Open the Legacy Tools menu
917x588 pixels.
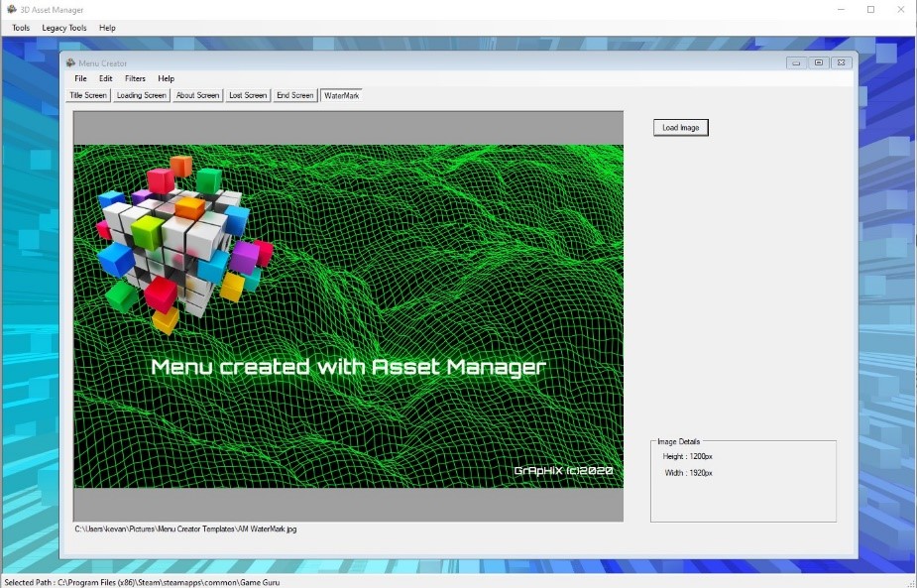point(64,28)
